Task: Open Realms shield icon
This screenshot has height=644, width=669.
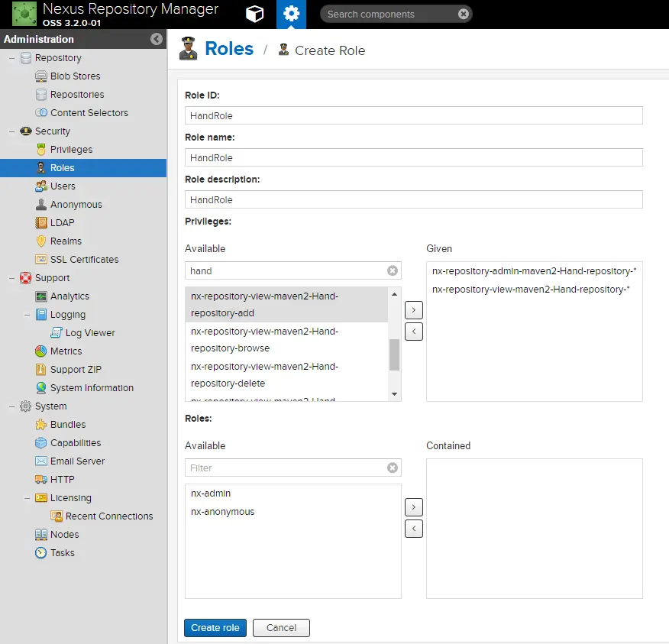Action: [x=41, y=241]
